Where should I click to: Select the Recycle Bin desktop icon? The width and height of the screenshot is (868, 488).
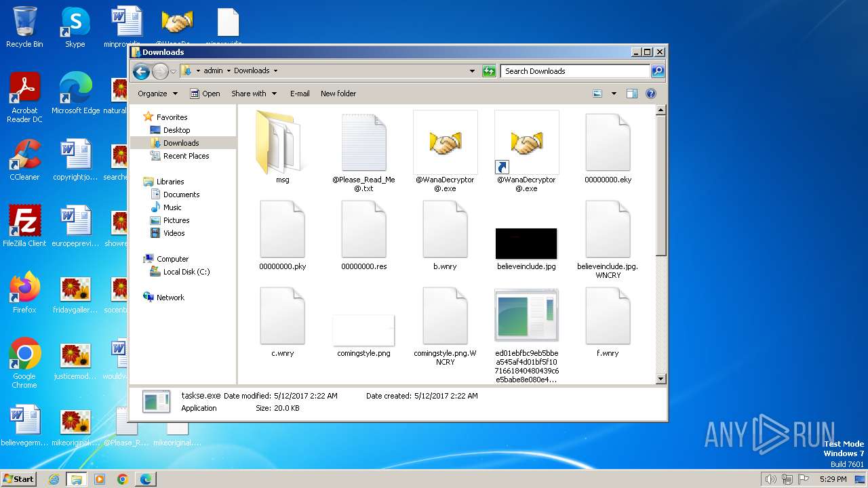point(24,28)
